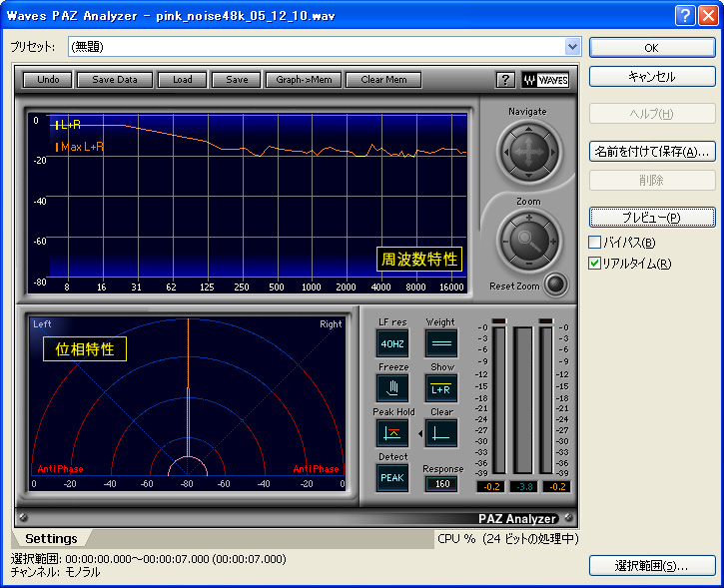Enable the バイパス (Bypass) checkbox
The width and height of the screenshot is (724, 588).
point(595,243)
